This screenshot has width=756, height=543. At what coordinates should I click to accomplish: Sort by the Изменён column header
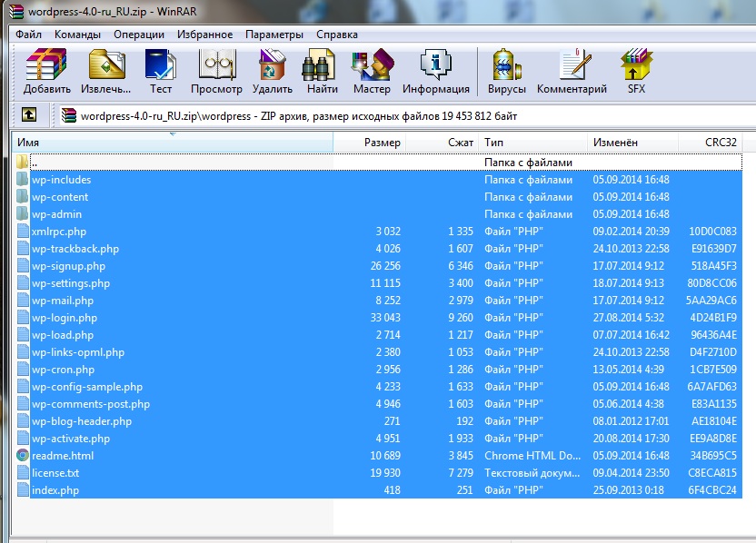(632, 143)
